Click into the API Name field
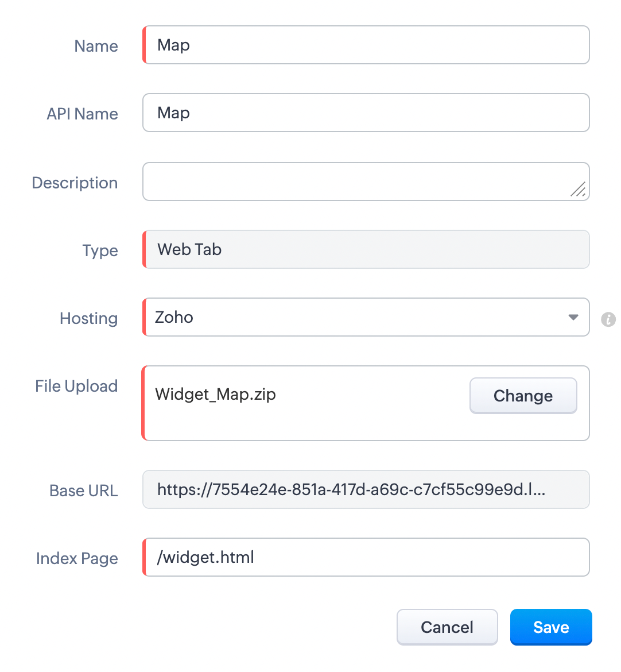621x672 pixels. [x=366, y=113]
